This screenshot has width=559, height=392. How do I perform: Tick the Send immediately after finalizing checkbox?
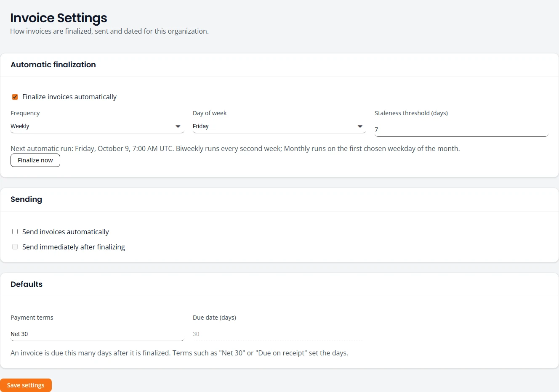point(15,247)
